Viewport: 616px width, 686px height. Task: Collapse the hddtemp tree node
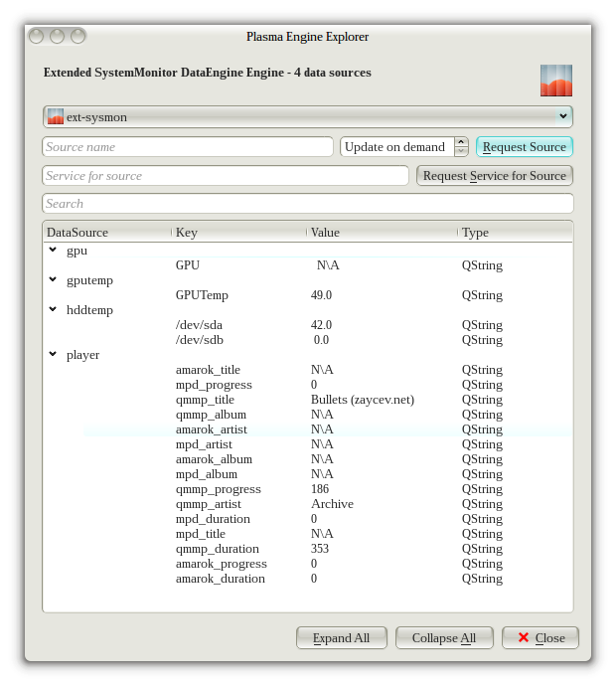point(52,310)
